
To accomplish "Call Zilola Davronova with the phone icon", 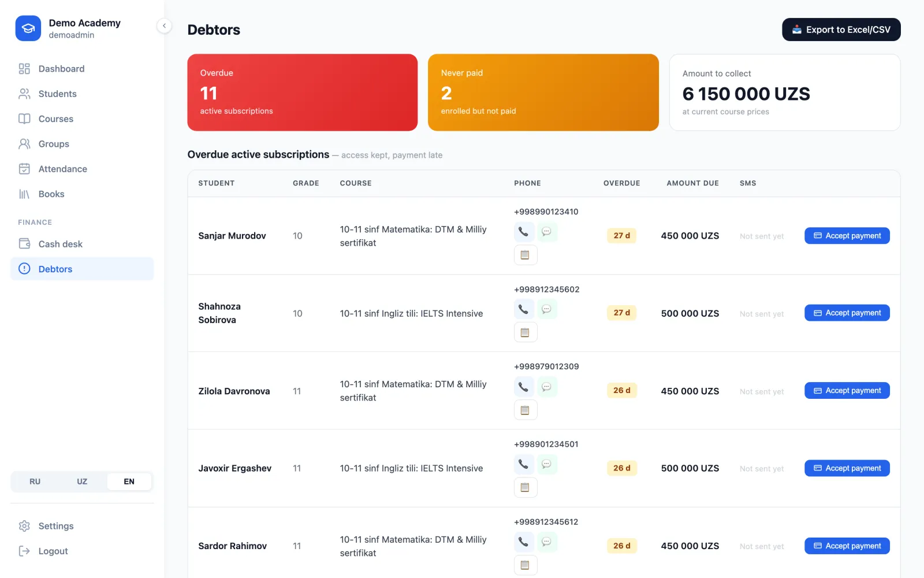I will click(523, 387).
